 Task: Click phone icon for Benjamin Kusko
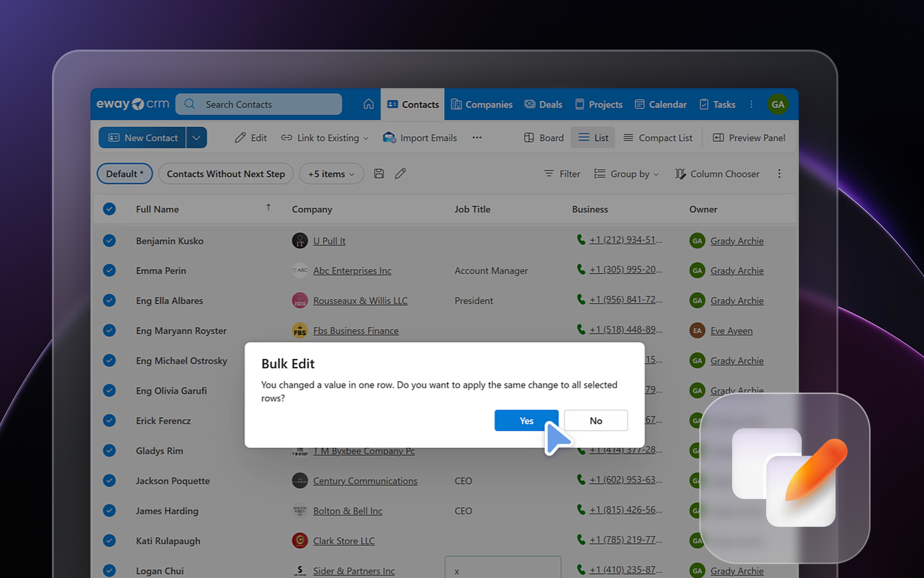(x=581, y=239)
